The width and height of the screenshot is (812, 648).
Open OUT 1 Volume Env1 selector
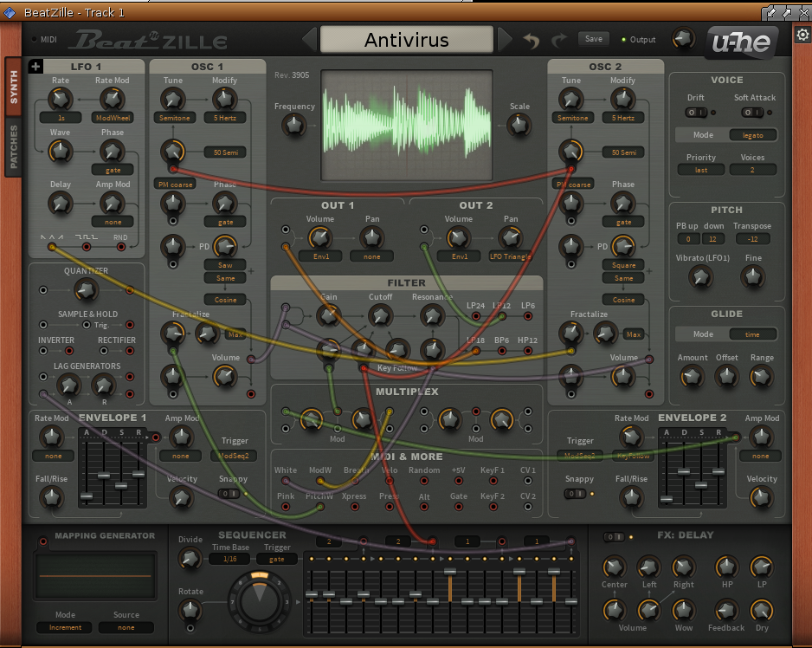pos(320,256)
